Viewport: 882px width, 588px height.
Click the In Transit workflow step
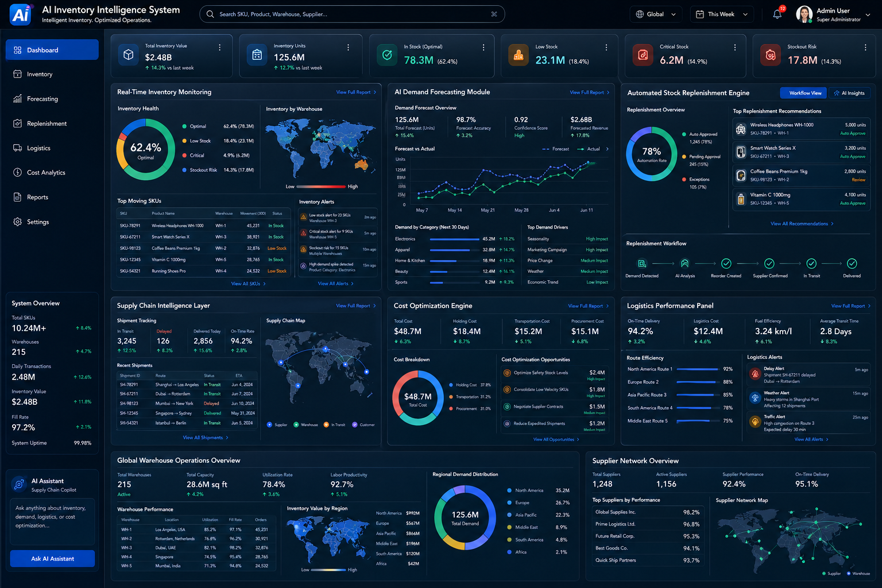point(811,264)
